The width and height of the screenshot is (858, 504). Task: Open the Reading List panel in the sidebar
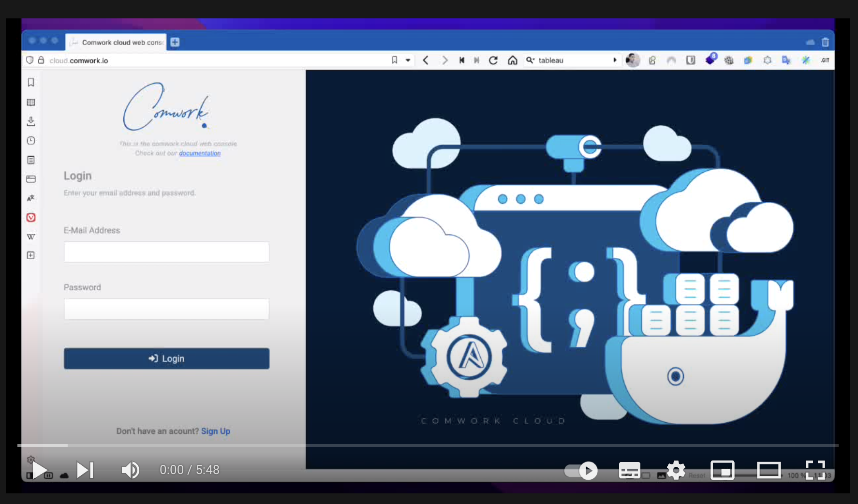coord(31,102)
